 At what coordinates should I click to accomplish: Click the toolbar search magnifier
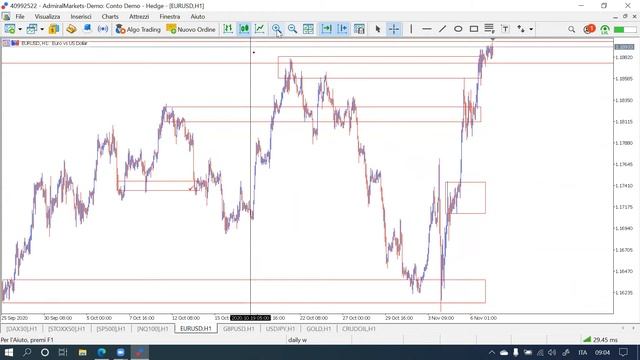(571, 29)
